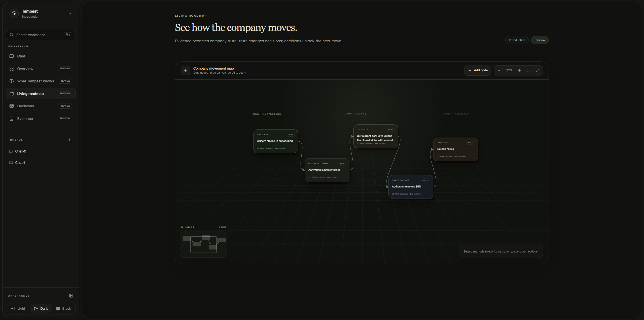This screenshot has height=320, width=644.
Task: Click the NOW · UNDERSTAND column label
Action: click(267, 114)
